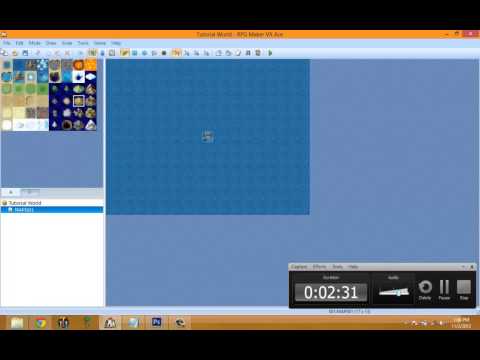Open Photoshop from the taskbar
This screenshot has width=480, height=360.
click(x=157, y=323)
